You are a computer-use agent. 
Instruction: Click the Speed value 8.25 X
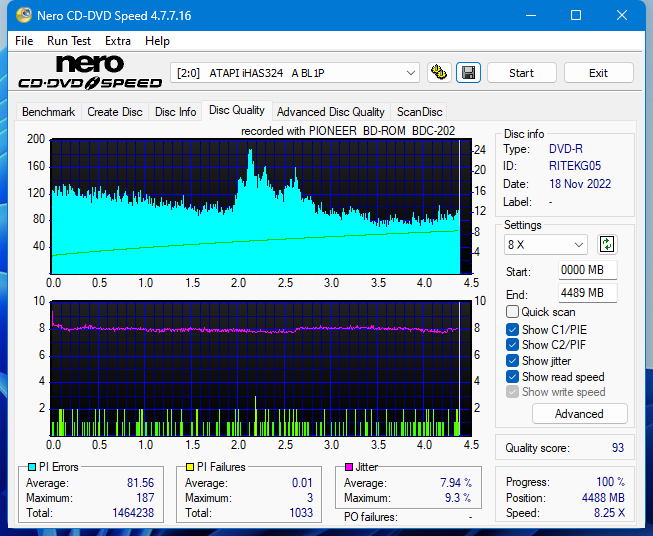[609, 513]
